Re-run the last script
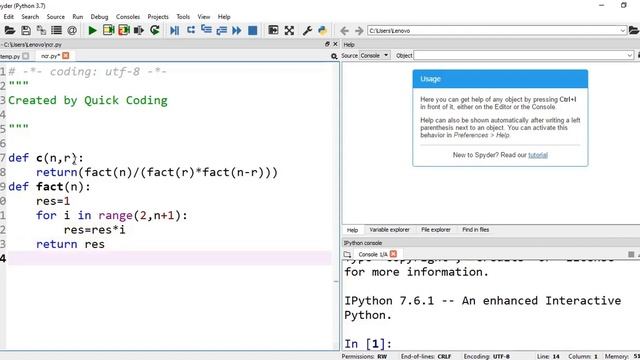This screenshot has height=360, width=640. (155, 30)
